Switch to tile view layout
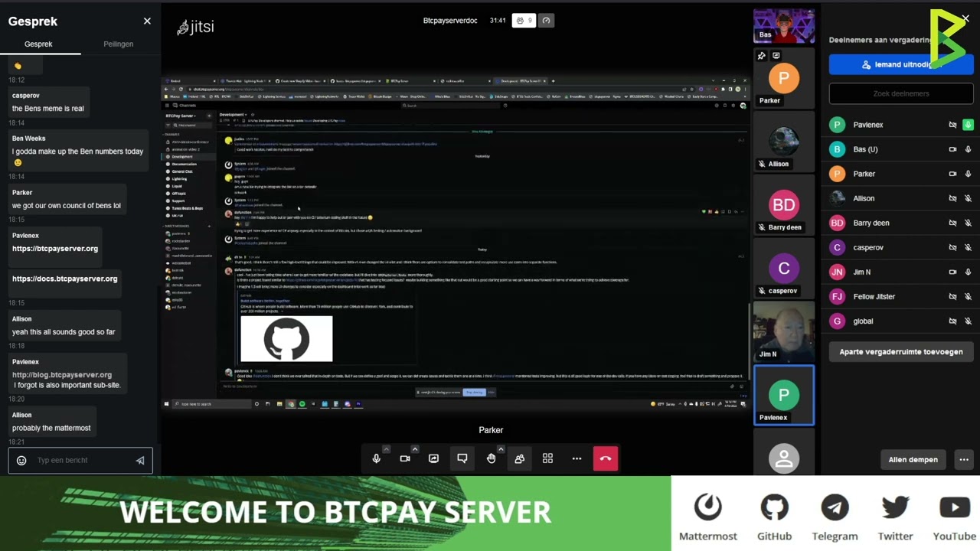Screen dimensions: 980x551 click(x=547, y=458)
